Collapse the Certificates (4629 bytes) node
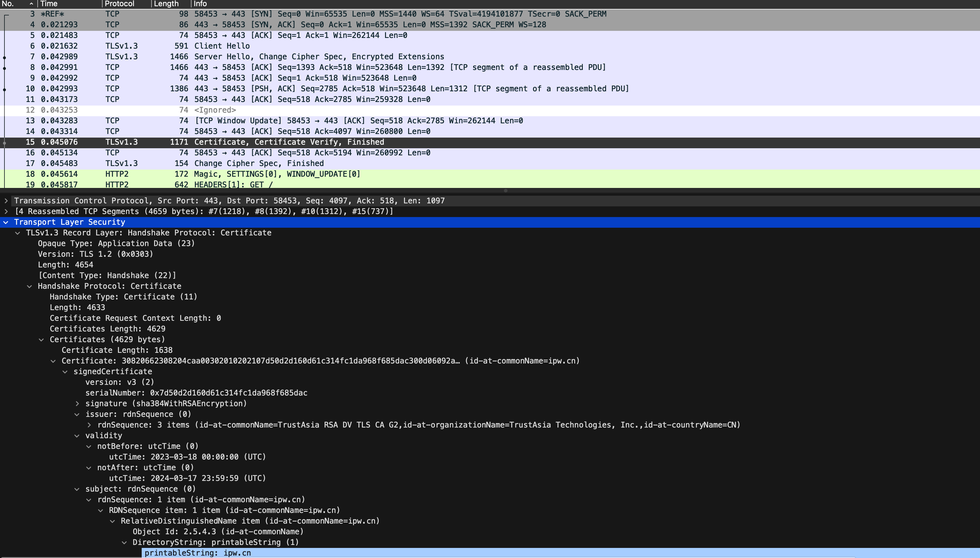The width and height of the screenshot is (980, 558). coord(42,339)
